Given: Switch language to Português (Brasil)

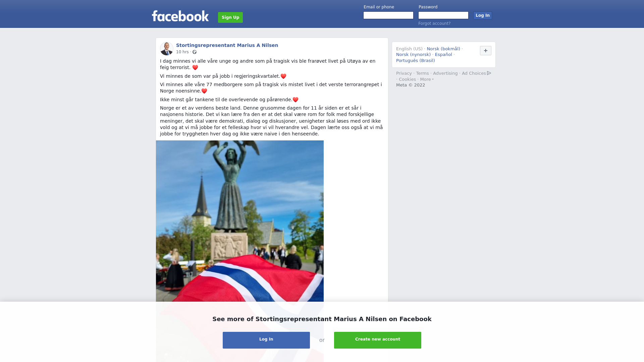Looking at the screenshot, I should (415, 61).
